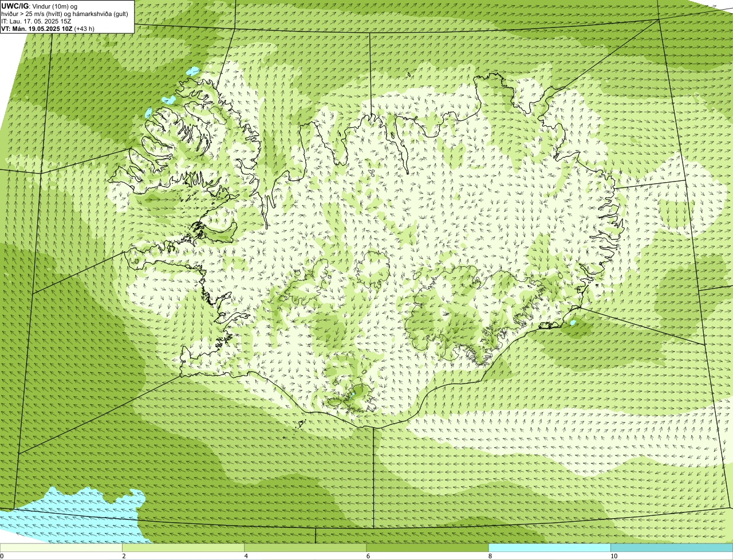Click the legend scale label '4'
733x560 pixels.
pos(246,556)
